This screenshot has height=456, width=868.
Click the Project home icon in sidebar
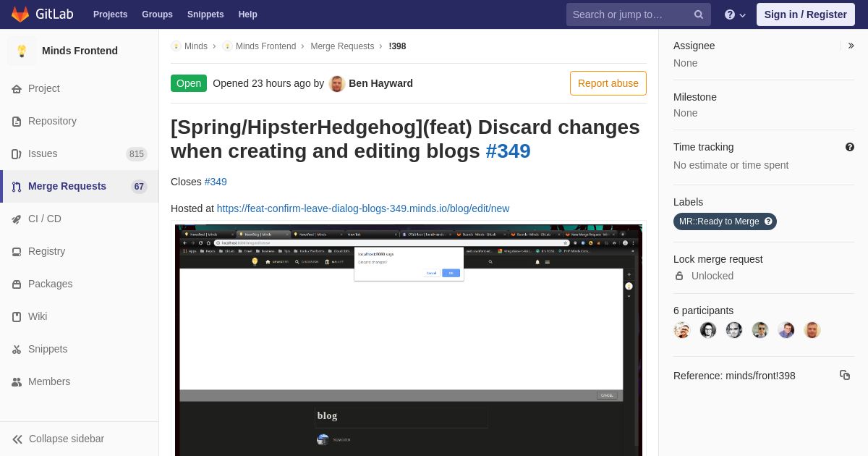click(17, 89)
